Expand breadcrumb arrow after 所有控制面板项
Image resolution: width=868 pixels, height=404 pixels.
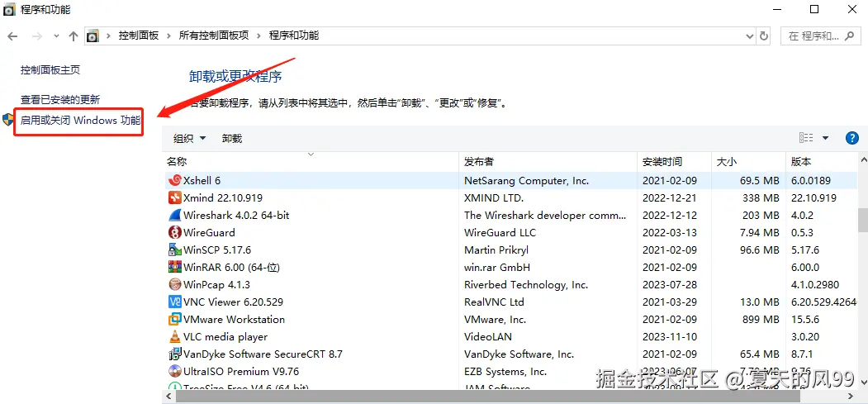click(259, 36)
